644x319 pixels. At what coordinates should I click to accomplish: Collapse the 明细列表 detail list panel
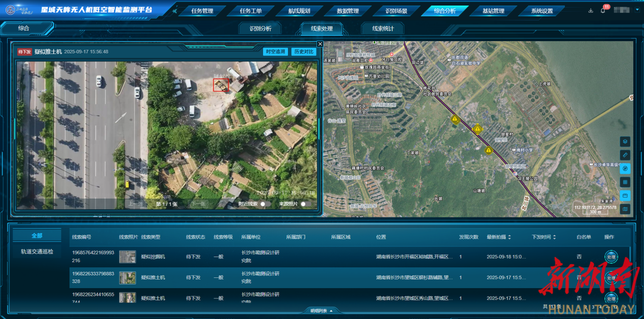[322, 311]
